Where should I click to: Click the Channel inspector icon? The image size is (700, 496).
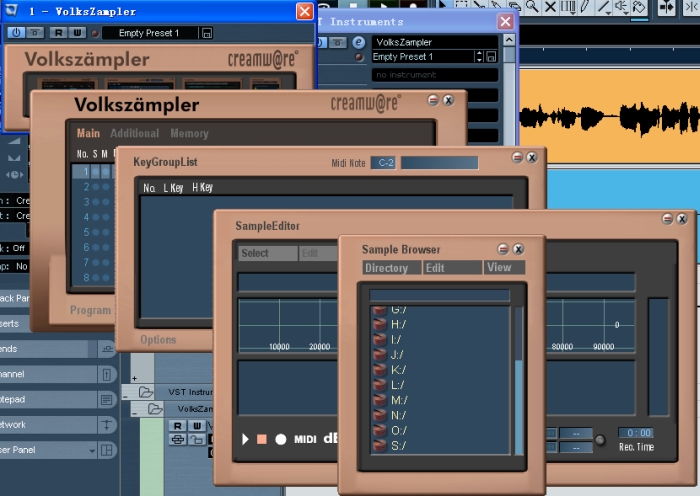[x=107, y=375]
